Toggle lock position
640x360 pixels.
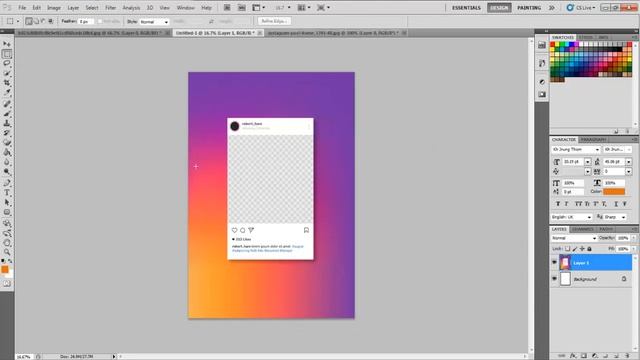pyautogui.click(x=582, y=249)
